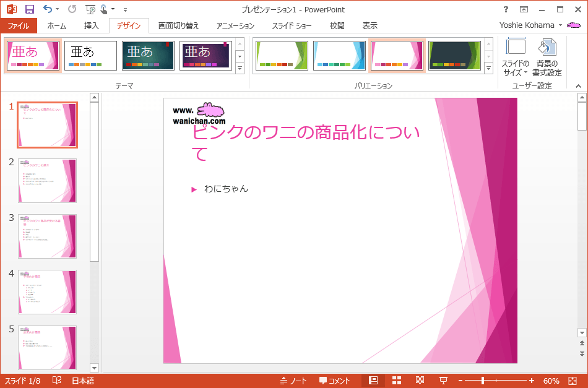Switch to Normal view icon
588x388 pixels.
[x=373, y=381]
